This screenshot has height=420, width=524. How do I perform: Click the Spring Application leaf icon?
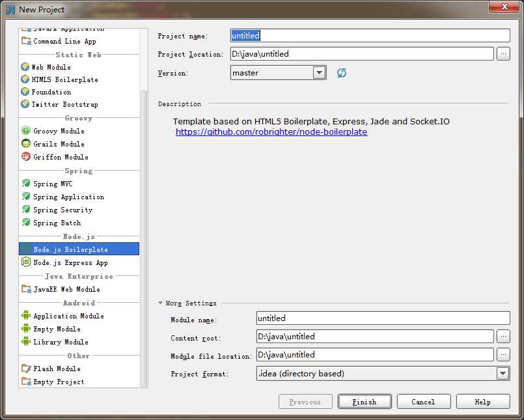[x=26, y=196]
